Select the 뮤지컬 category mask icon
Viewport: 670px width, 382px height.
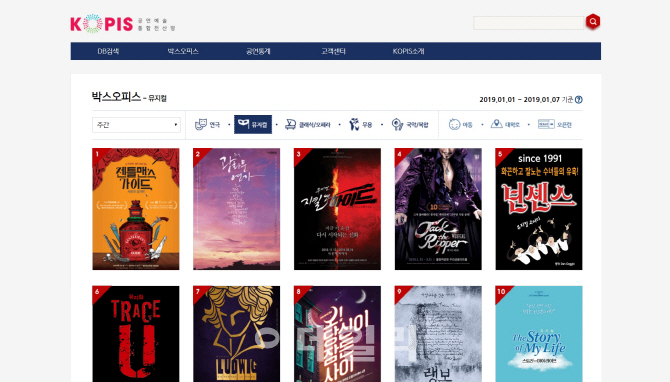(x=244, y=124)
